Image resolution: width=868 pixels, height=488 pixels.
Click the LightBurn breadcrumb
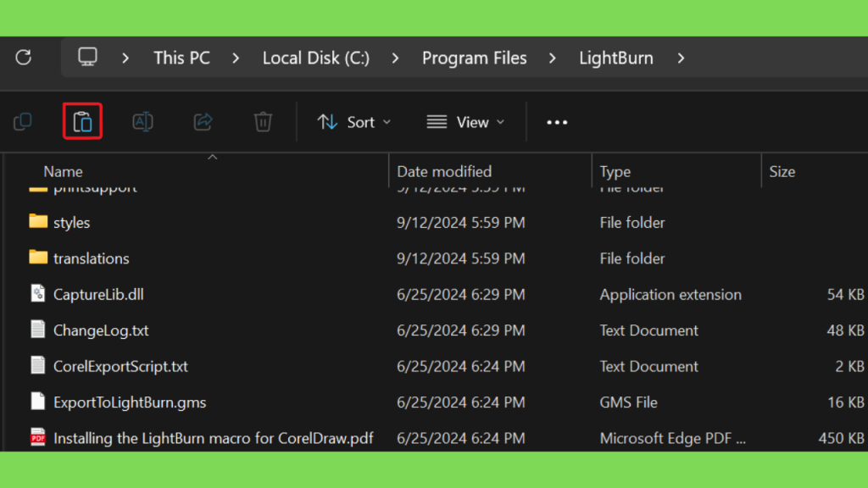pos(616,58)
